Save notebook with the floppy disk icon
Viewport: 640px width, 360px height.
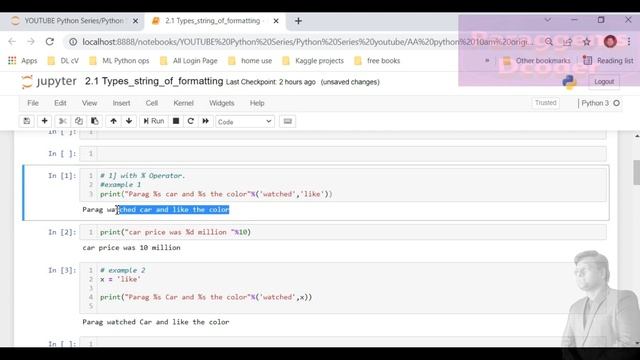point(27,121)
